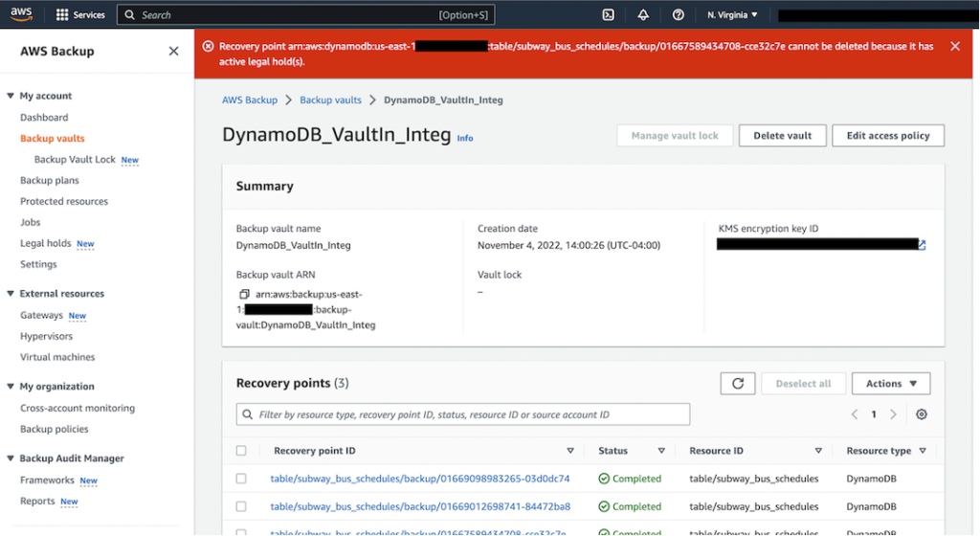Screen dimensions: 980x536
Task: Click the search magnifier in top bar
Action: tap(129, 15)
